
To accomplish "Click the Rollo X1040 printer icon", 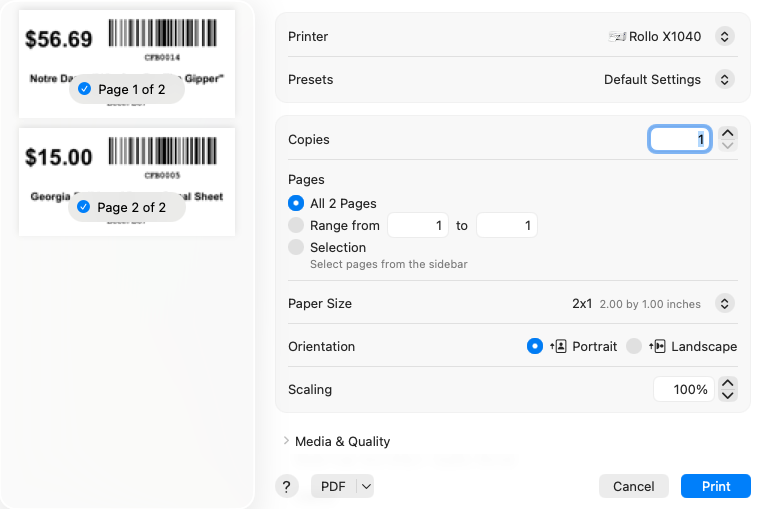I will (617, 36).
